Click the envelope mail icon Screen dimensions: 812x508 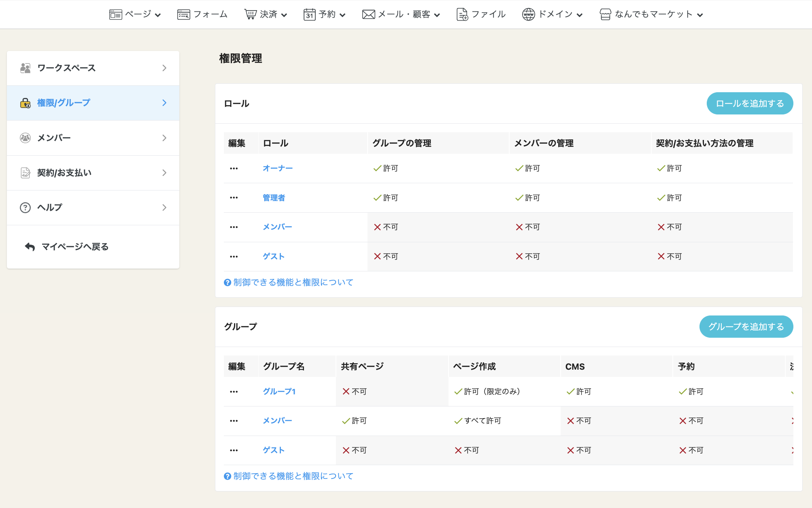click(x=368, y=15)
